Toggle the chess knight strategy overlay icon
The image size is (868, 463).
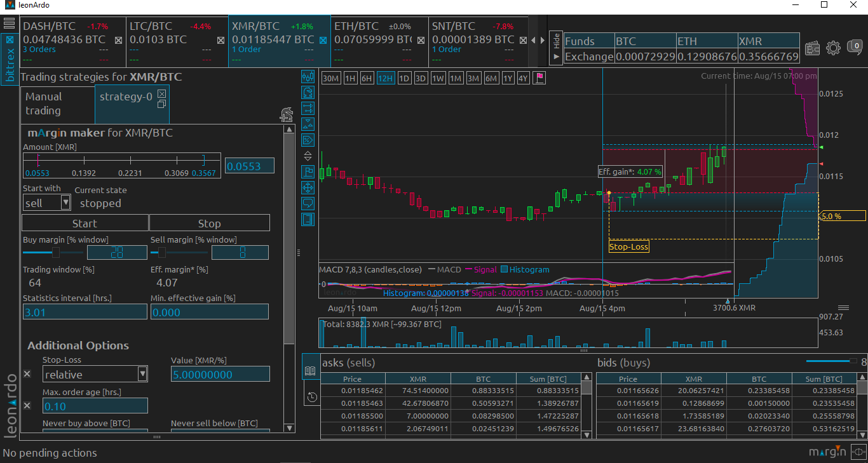point(308,92)
